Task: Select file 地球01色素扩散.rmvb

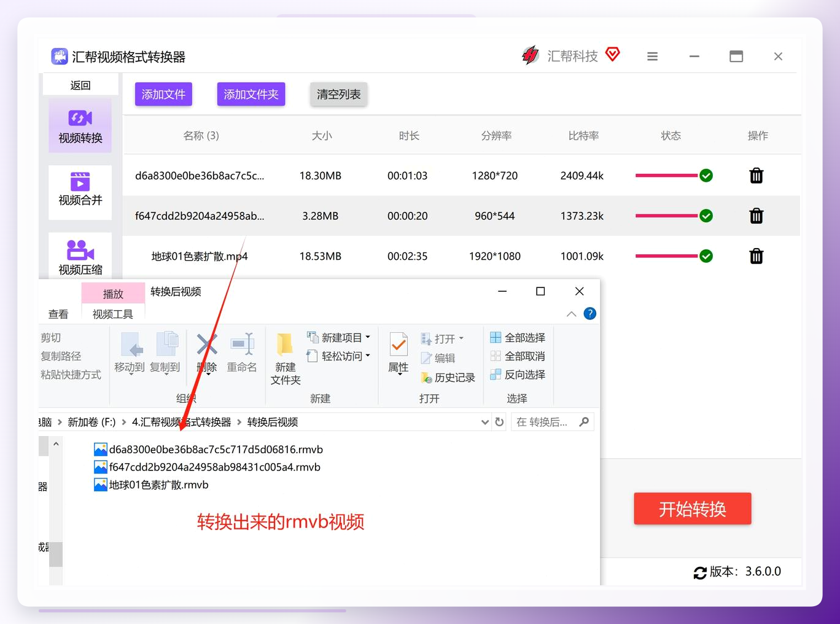Action: point(151,485)
